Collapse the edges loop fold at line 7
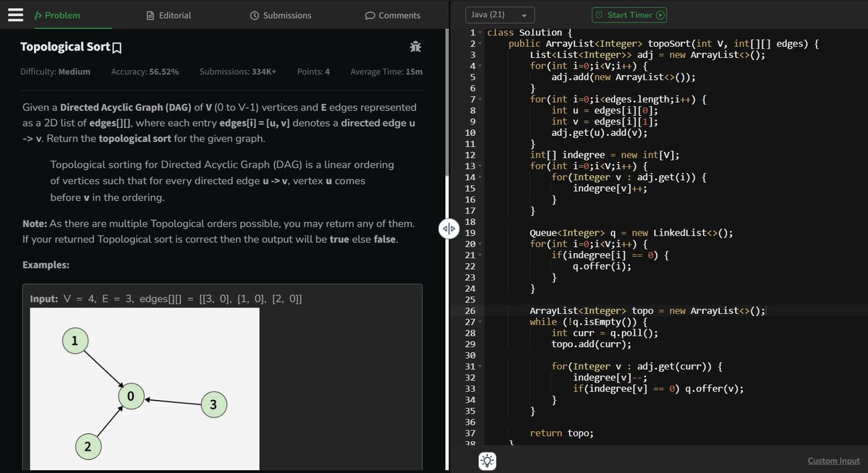Viewport: 868px width, 473px height. (x=480, y=100)
